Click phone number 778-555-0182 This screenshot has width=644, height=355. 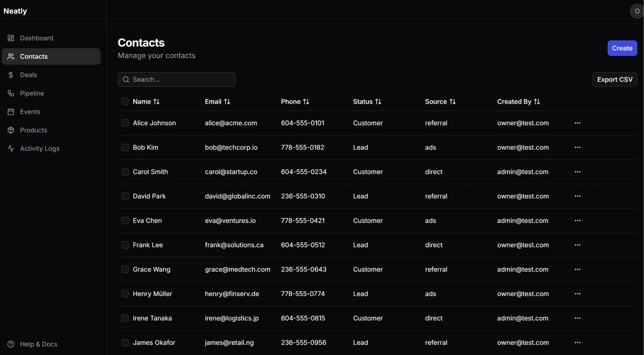pyautogui.click(x=303, y=147)
